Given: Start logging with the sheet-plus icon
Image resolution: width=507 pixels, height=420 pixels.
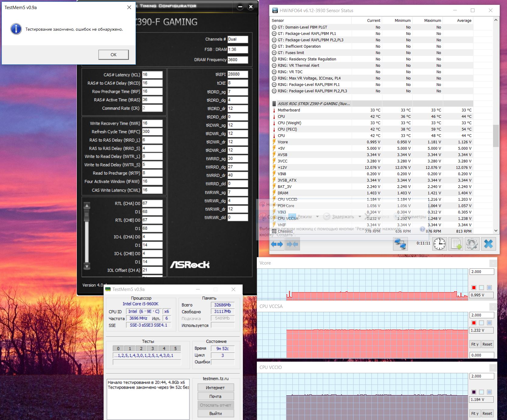Looking at the screenshot, I should (x=456, y=244).
